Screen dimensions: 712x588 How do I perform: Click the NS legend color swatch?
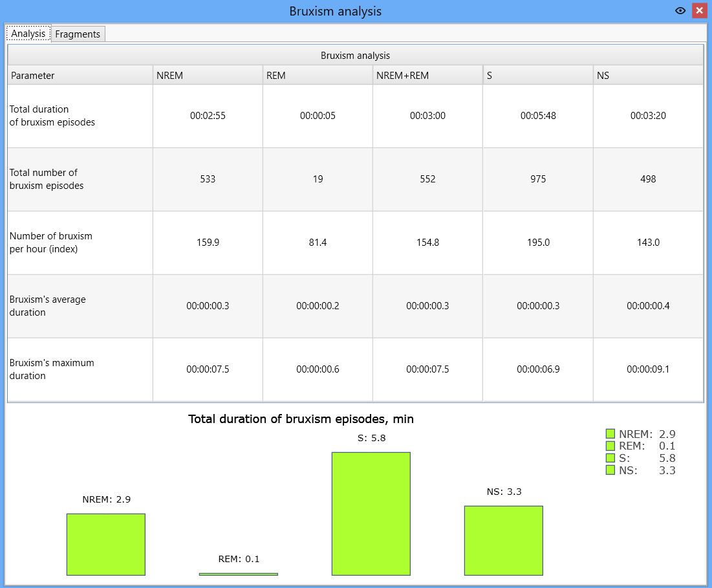610,470
